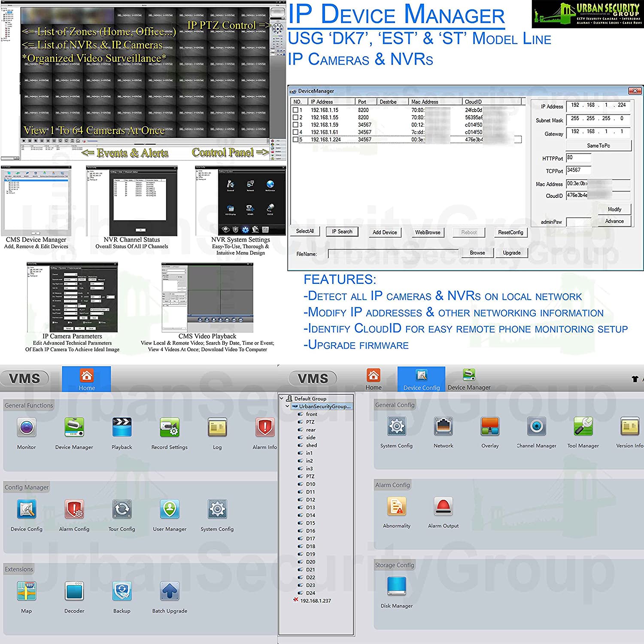Screen dimensions: 644x644
Task: Open Device Manager under General Functions
Action: tap(74, 427)
